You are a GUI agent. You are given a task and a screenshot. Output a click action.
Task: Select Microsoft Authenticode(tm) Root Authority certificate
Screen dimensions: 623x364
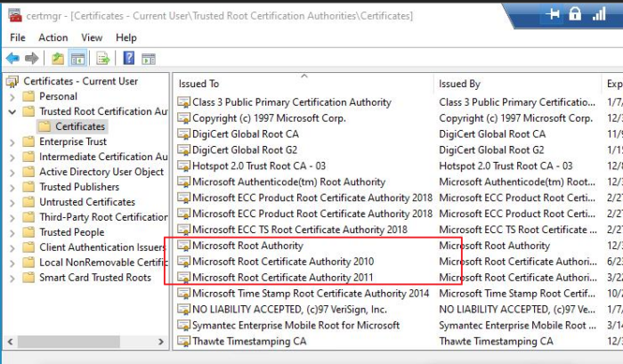289,182
